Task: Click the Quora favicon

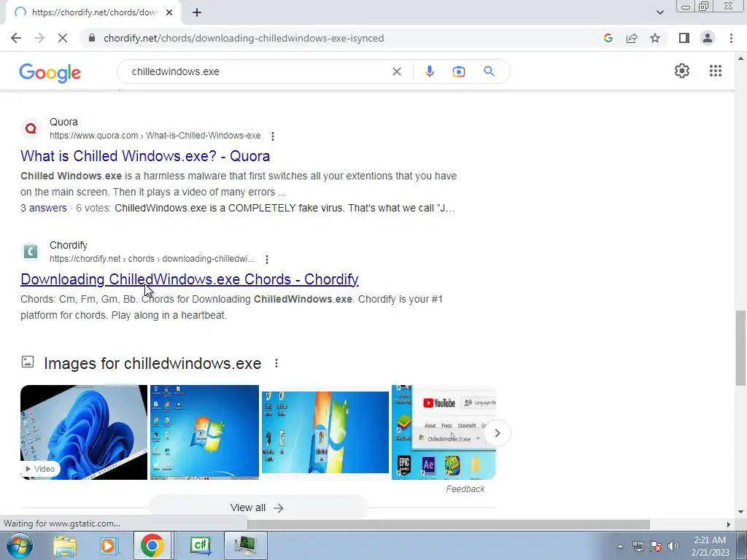Action: coord(31,128)
